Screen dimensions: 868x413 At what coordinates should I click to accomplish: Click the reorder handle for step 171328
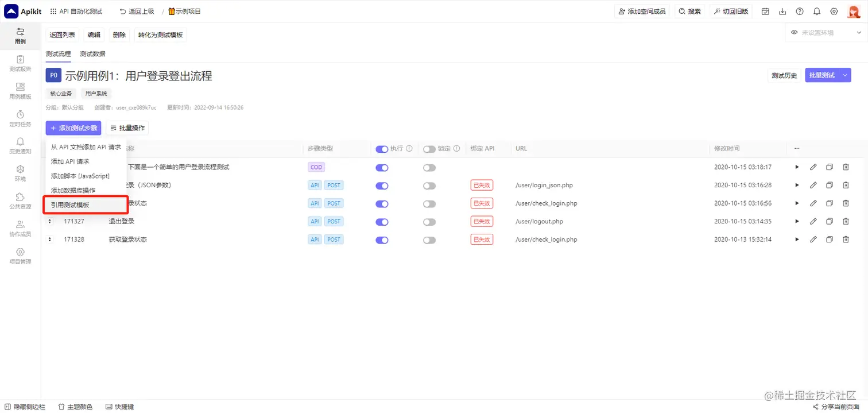click(x=50, y=240)
